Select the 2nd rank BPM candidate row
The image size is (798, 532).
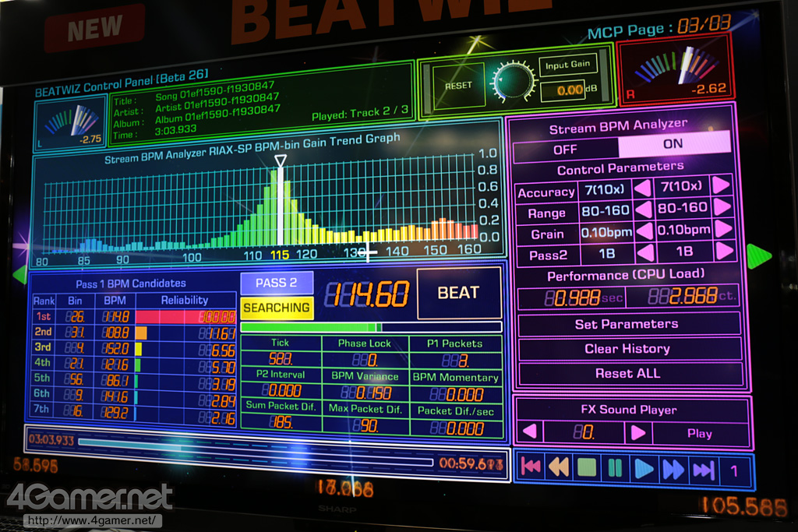click(134, 333)
